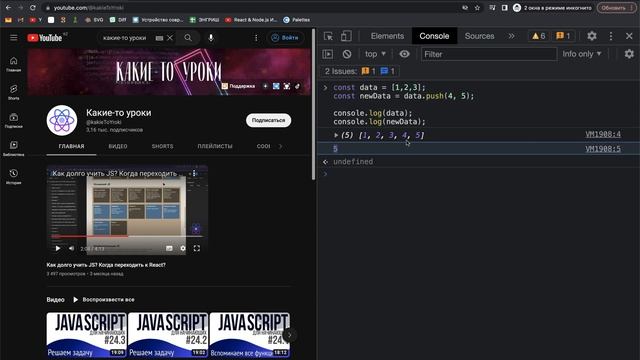Viewport: 640px width, 360px height.
Task: Create live expression with eye icon
Action: (x=404, y=54)
